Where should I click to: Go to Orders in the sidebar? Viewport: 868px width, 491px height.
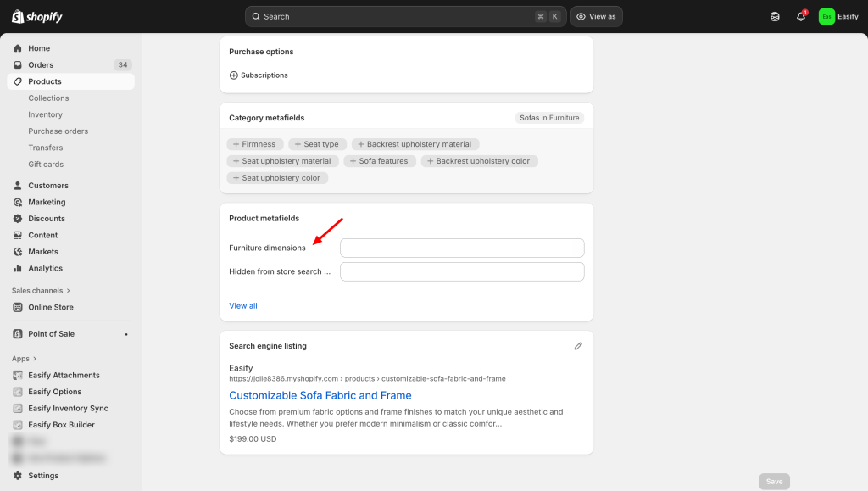(41, 65)
